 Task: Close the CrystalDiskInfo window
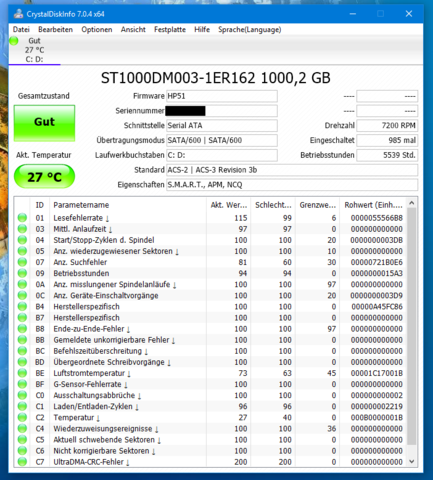pos(409,14)
